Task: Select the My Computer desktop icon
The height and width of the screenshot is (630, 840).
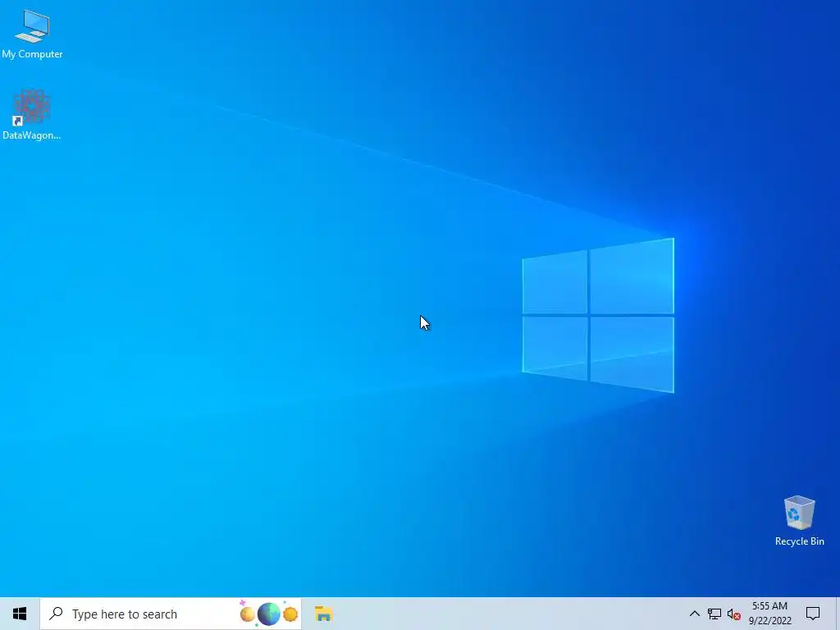Action: 32,34
